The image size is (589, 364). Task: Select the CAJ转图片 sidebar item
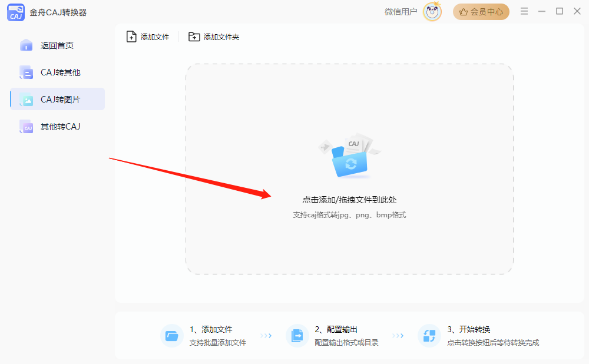click(60, 100)
